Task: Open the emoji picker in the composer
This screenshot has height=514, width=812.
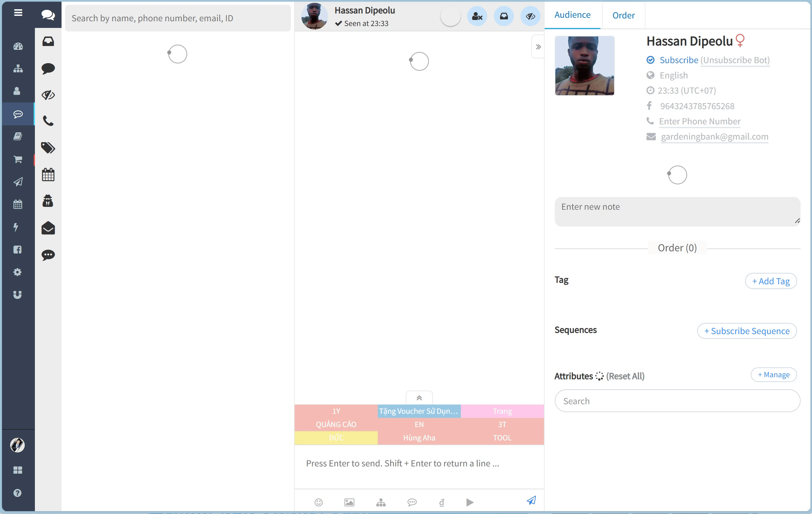Action: [x=319, y=502]
